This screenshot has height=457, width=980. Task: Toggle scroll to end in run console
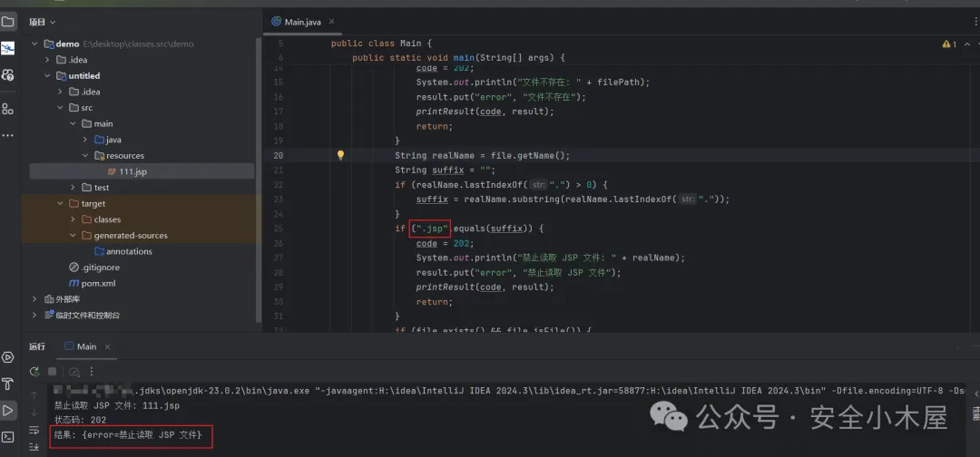(34, 446)
